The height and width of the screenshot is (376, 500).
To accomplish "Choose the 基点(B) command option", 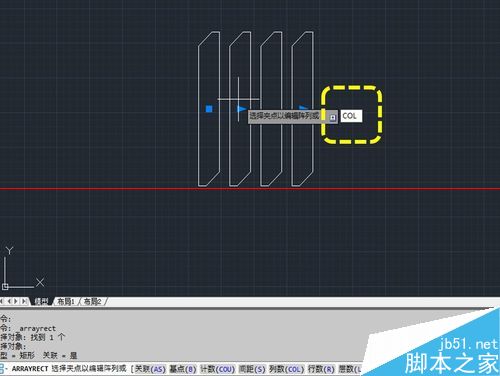I will 183,369.
